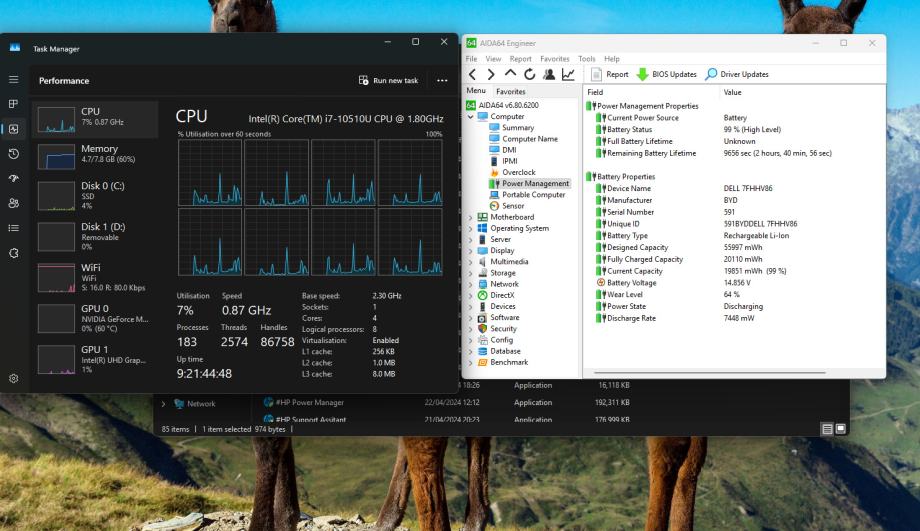The image size is (920, 531).
Task: Click the AIDA64 Refresh icon
Action: (529, 74)
